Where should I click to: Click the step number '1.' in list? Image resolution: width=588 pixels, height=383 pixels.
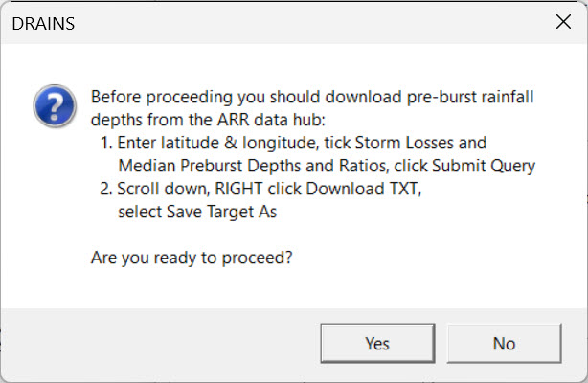[106, 143]
